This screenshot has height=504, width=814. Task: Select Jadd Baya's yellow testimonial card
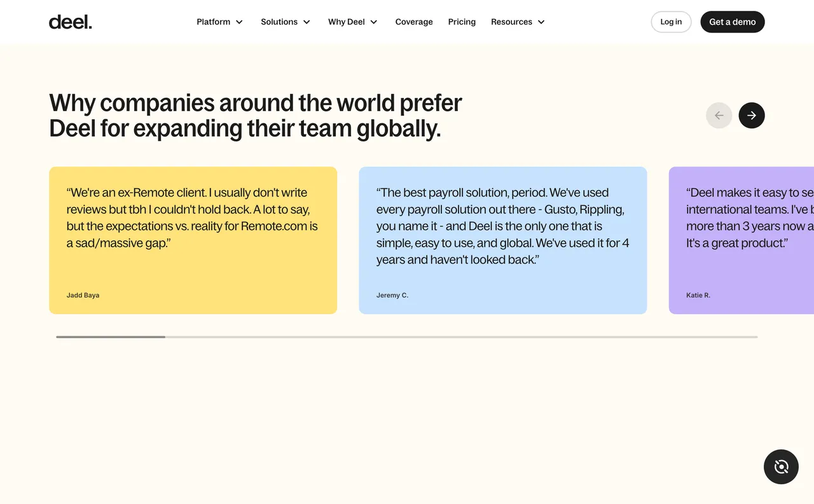(193, 240)
